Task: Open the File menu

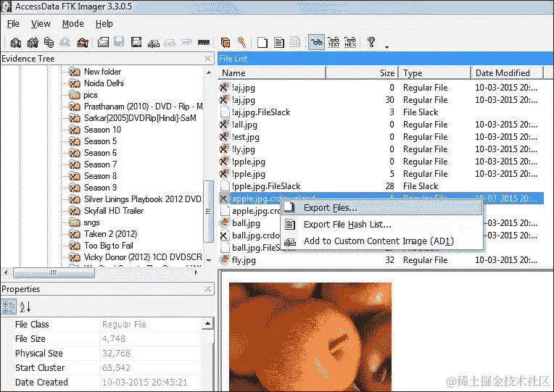Action: pyautogui.click(x=13, y=24)
